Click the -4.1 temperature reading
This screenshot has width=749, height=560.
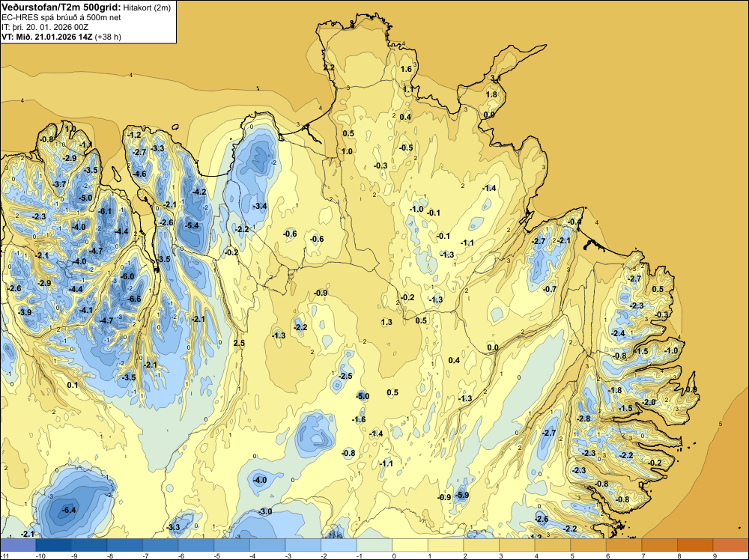(85, 310)
